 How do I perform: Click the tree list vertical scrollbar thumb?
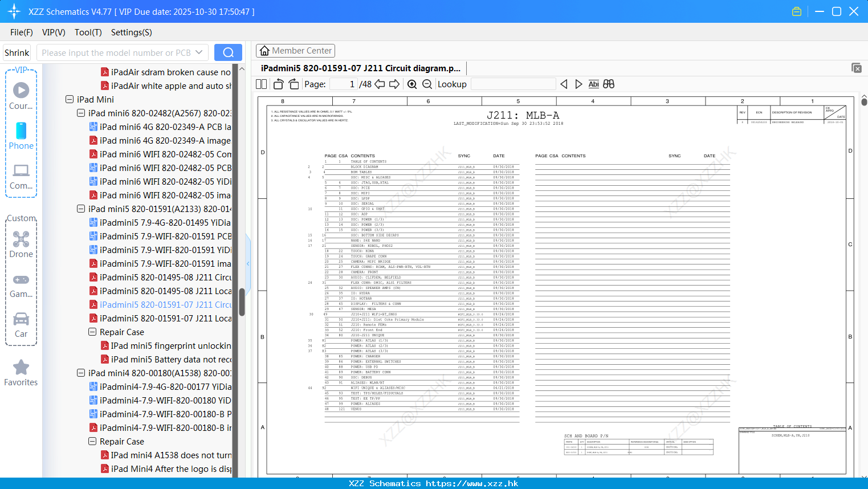coord(242,302)
